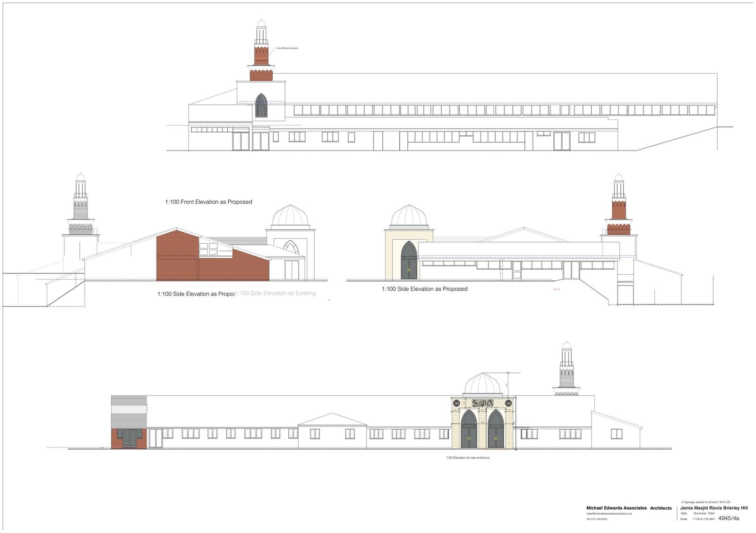756x533 pixels.
Task: Click the architect's telephone number
Action: [x=597, y=519]
